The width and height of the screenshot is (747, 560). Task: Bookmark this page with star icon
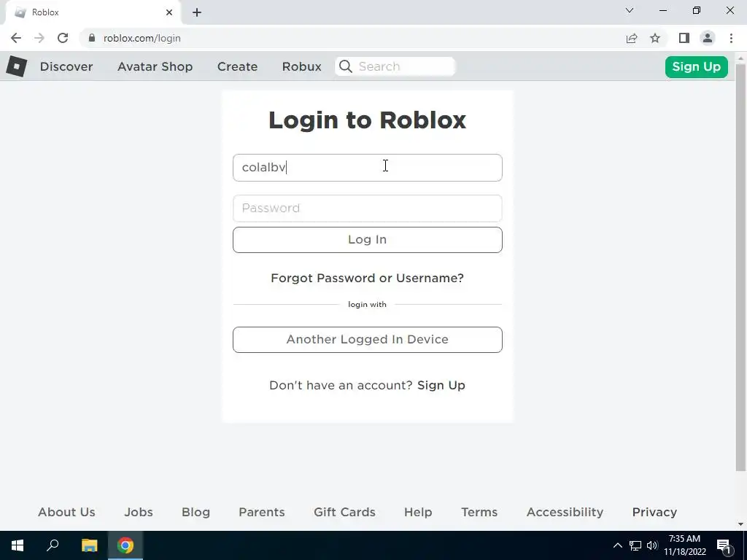pyautogui.click(x=655, y=38)
